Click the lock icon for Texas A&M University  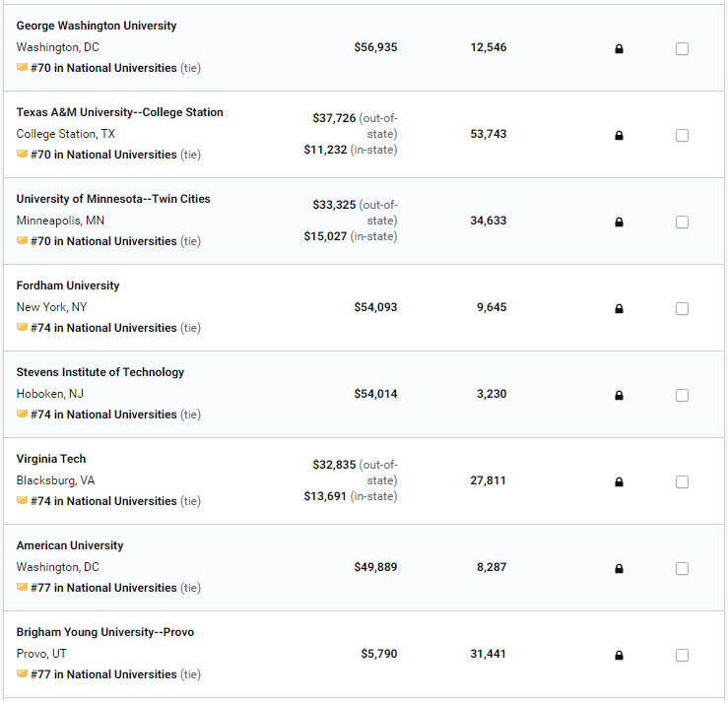pyautogui.click(x=619, y=136)
